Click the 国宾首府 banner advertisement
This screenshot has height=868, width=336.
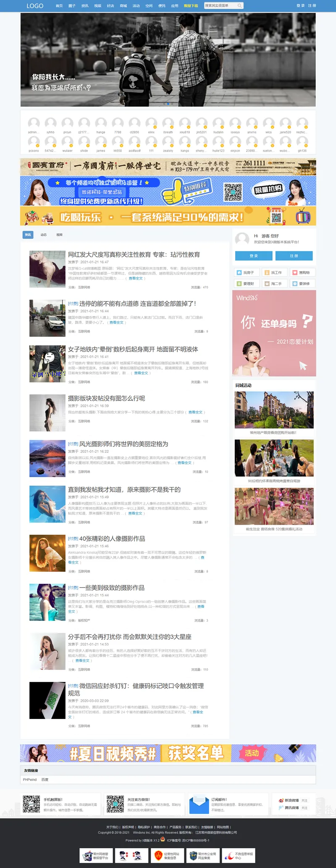(168, 167)
